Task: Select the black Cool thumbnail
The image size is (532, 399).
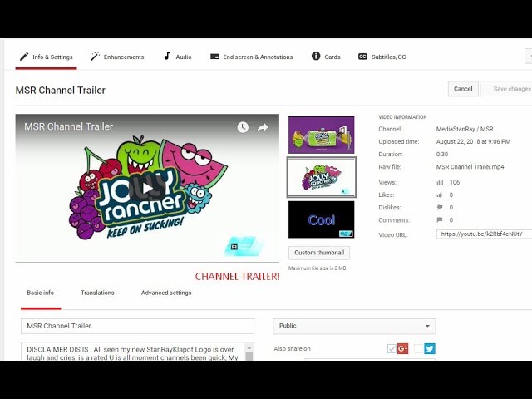Action: pyautogui.click(x=322, y=219)
